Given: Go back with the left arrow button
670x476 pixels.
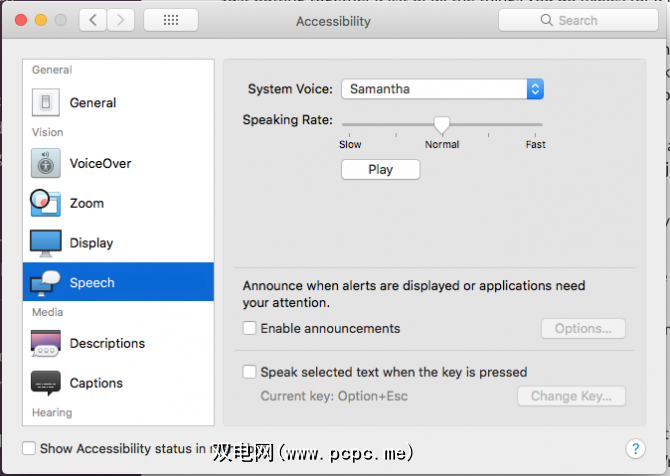Looking at the screenshot, I should click(93, 20).
